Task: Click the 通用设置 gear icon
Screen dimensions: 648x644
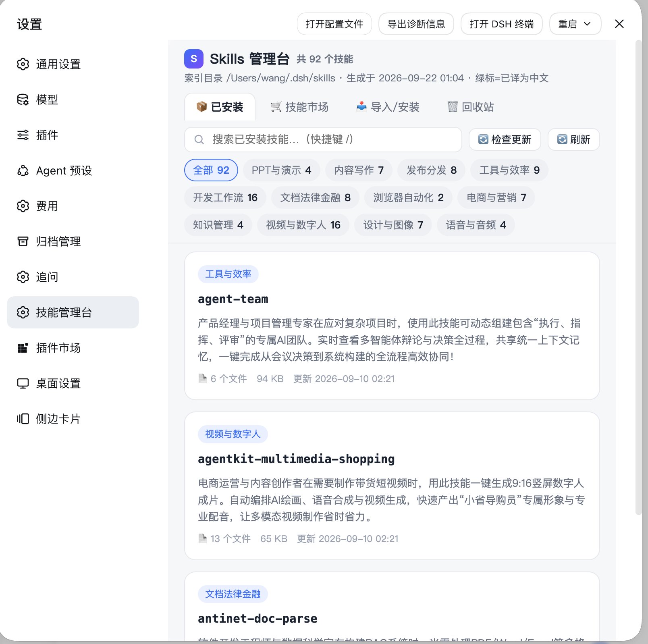Action: click(x=23, y=64)
